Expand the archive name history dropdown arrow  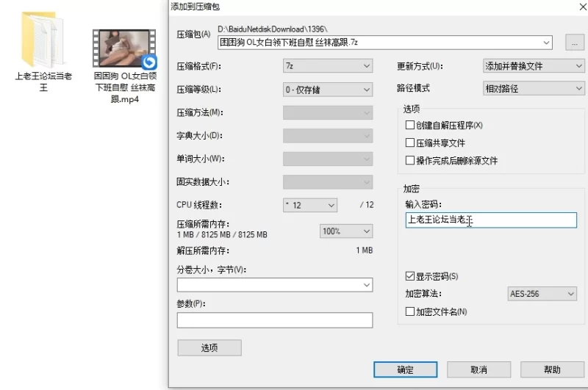click(x=546, y=43)
